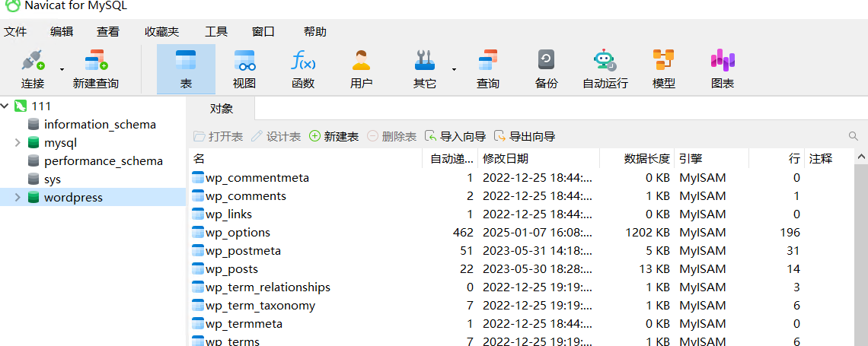Select the 查询 (Query) toolbar icon

[x=488, y=70]
